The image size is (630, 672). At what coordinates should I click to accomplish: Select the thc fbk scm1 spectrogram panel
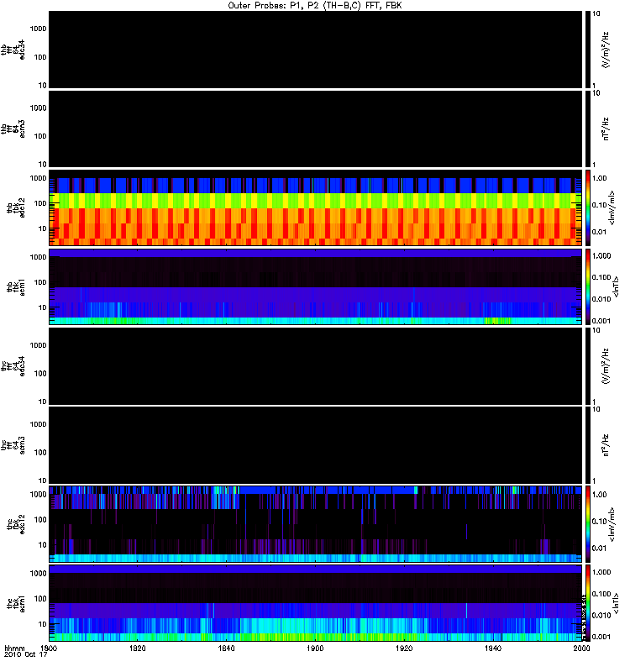coord(316,603)
